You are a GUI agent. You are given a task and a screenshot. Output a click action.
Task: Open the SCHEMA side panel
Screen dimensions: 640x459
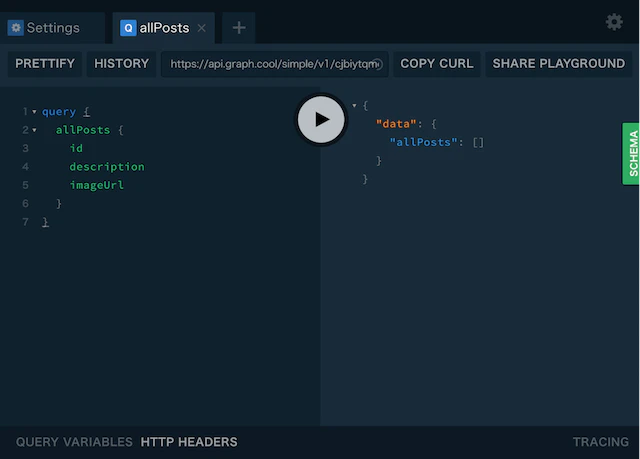click(x=631, y=153)
